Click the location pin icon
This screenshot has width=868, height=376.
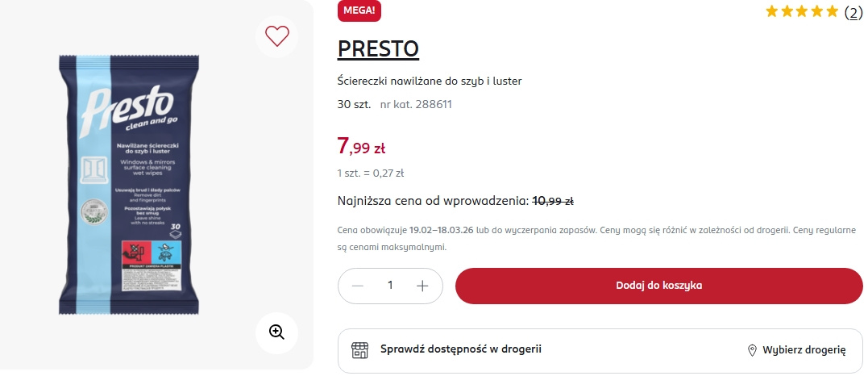pyautogui.click(x=752, y=350)
